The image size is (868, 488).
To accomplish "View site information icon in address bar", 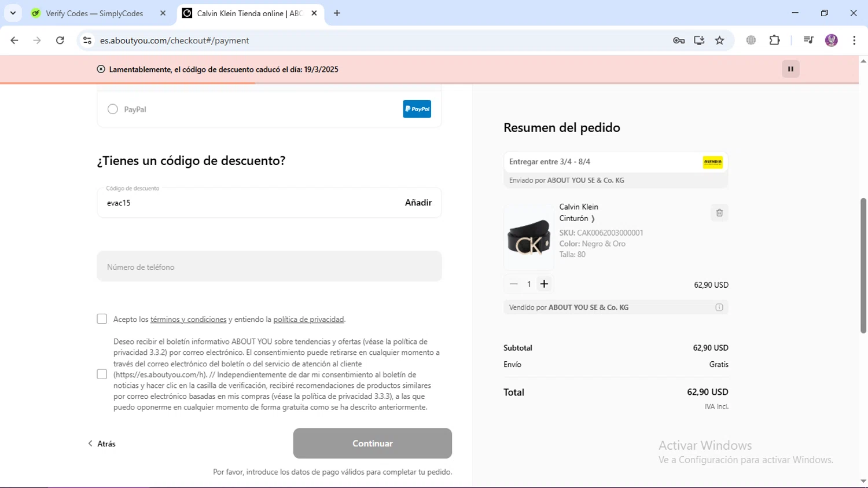I will point(87,41).
